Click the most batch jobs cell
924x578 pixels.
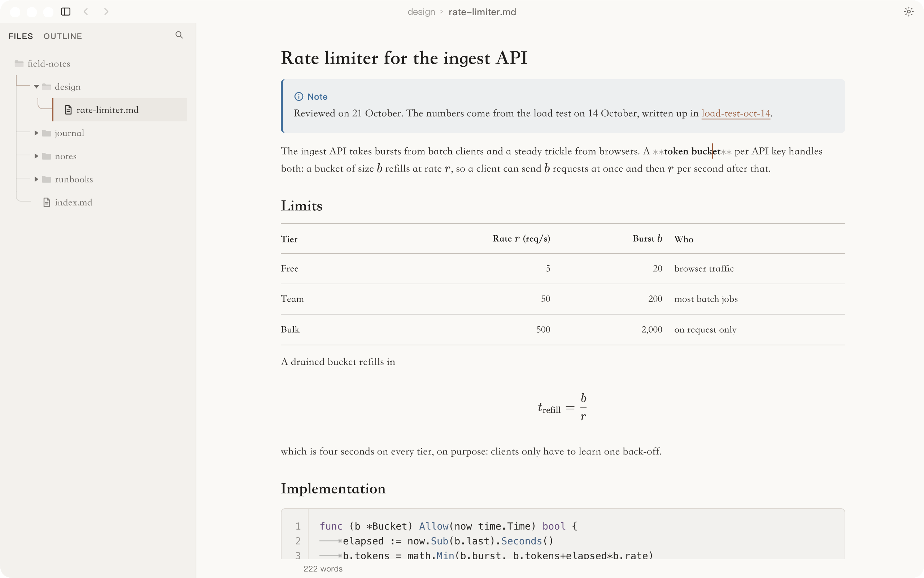(x=706, y=299)
